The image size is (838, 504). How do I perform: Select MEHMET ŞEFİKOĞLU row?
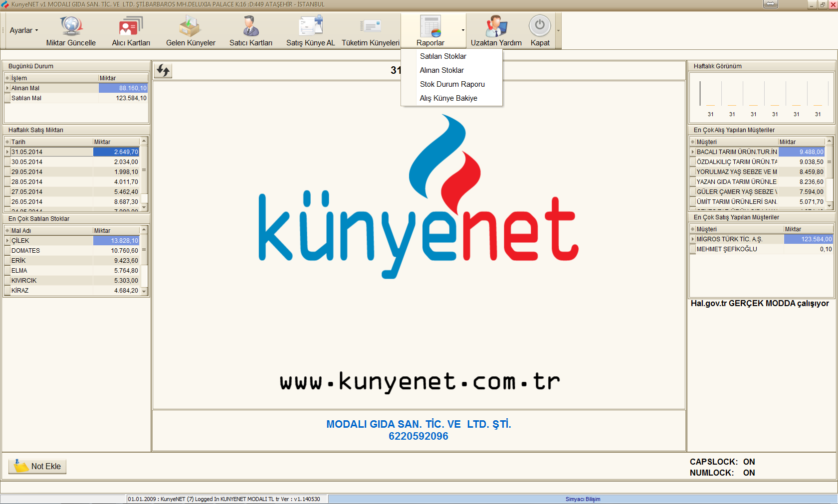(x=762, y=249)
